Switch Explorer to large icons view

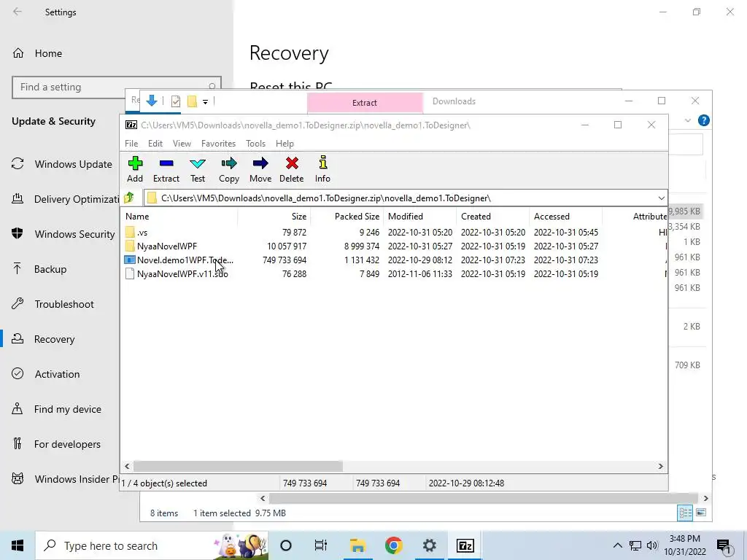[x=701, y=513]
